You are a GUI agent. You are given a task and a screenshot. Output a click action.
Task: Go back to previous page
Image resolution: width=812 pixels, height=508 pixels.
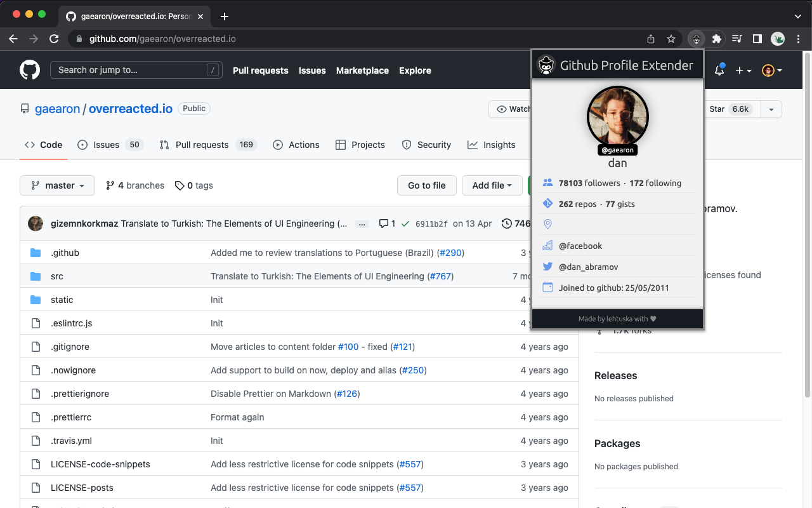click(x=13, y=39)
